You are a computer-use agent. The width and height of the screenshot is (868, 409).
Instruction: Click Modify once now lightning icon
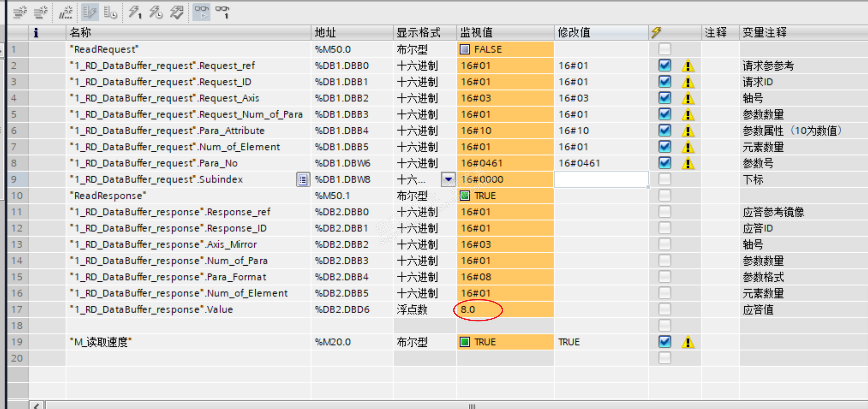click(135, 13)
